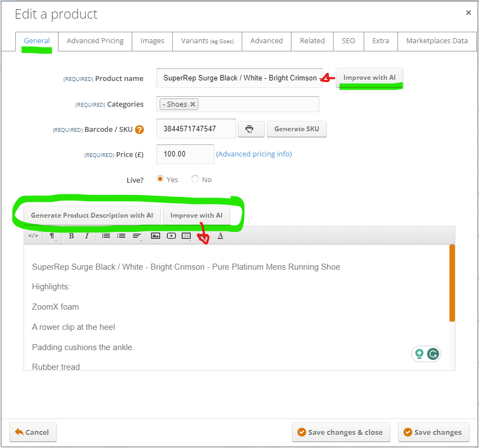Toggle bold formatting in editor
479x448 pixels.
click(x=71, y=236)
